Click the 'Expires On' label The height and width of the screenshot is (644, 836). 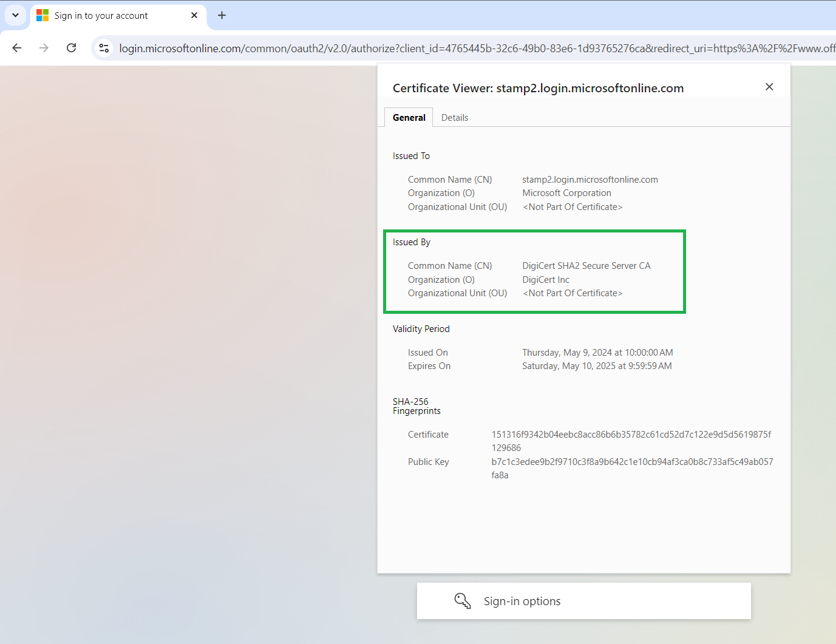[429, 366]
